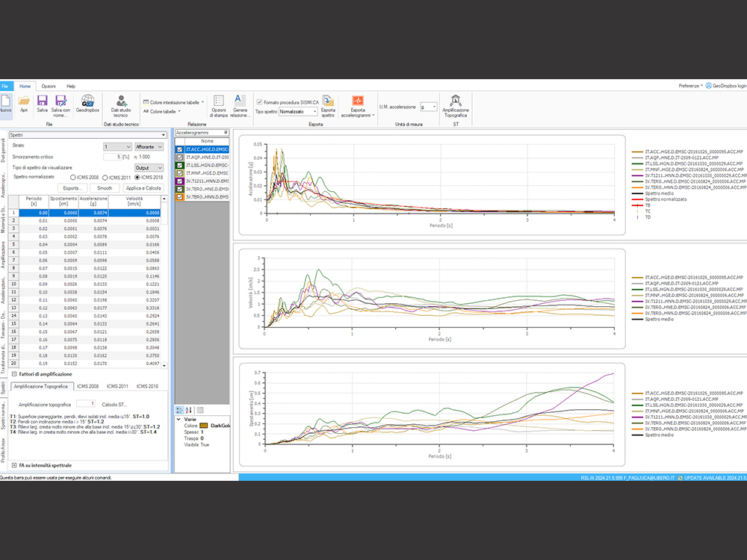The width and height of the screenshot is (747, 560).
Task: Toggle the Formato procedura SISMI.CA checkbox
Action: coord(259,102)
